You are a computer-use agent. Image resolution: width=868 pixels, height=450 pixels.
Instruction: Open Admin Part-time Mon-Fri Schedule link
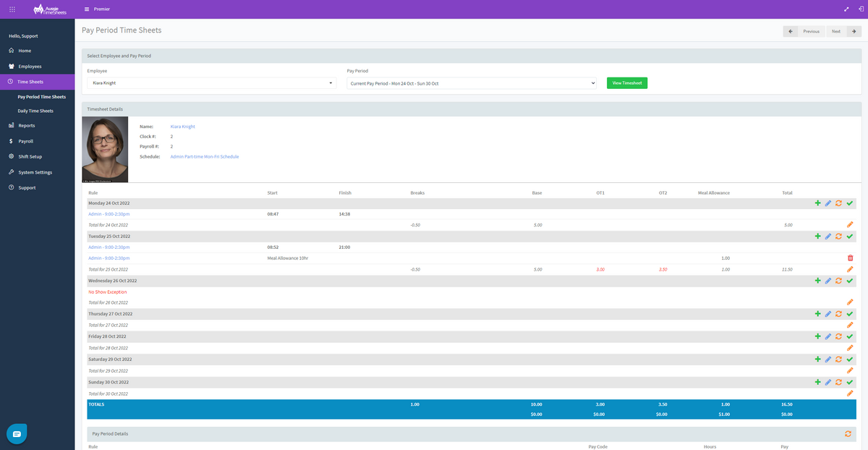click(x=205, y=156)
